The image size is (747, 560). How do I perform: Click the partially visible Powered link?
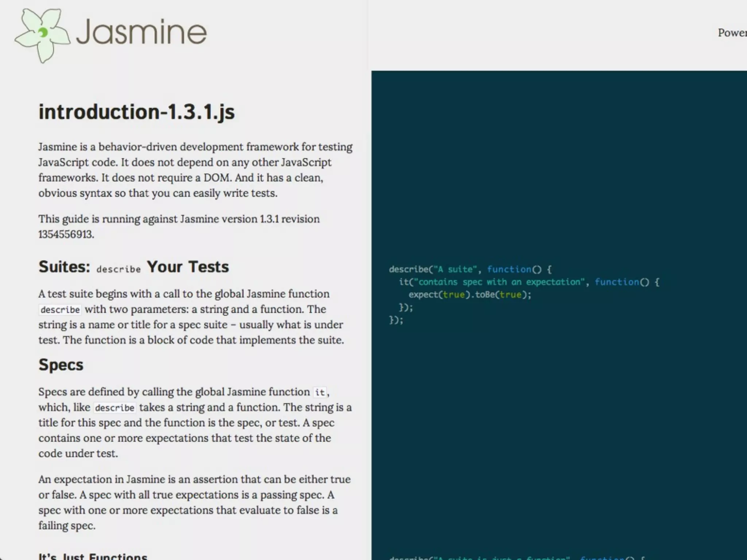pyautogui.click(x=732, y=33)
